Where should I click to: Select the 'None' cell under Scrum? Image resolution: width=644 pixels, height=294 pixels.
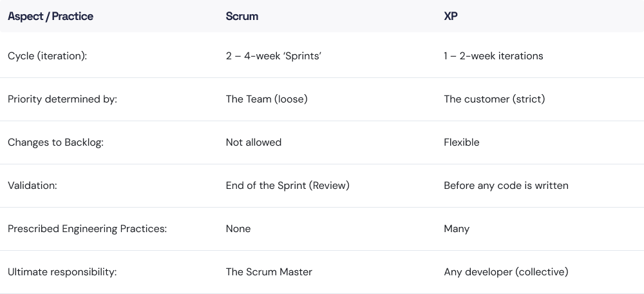point(238,229)
